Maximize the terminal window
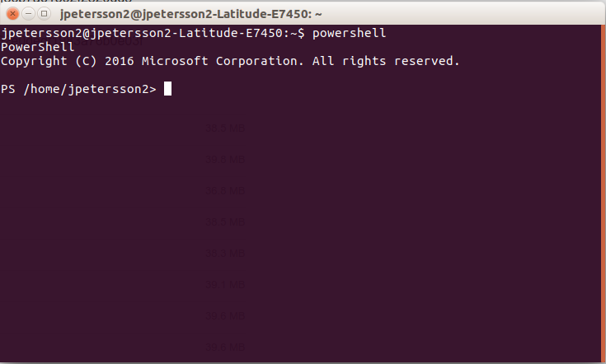Viewport: 606px width, 364px height. tap(44, 14)
